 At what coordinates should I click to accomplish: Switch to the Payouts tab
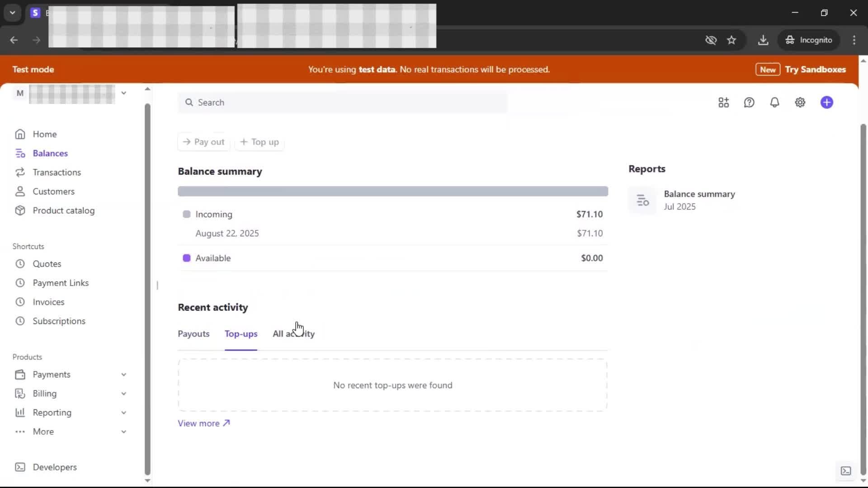point(193,334)
